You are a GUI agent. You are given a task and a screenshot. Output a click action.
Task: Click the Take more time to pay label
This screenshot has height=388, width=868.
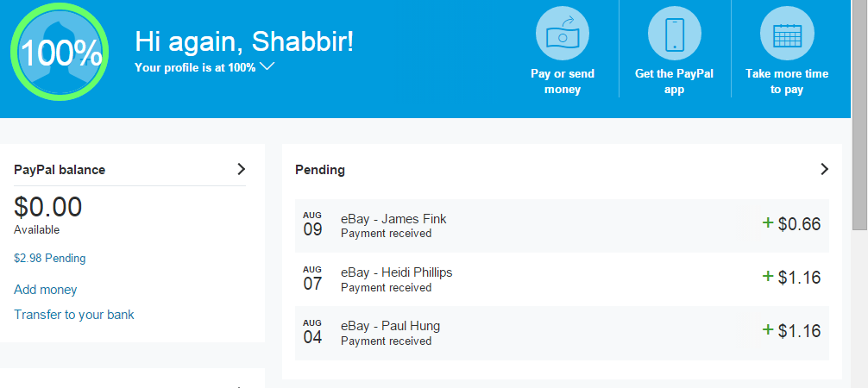tap(787, 81)
